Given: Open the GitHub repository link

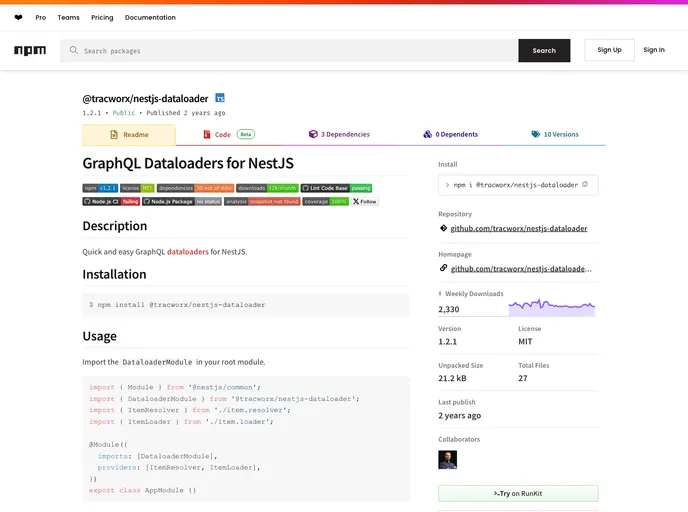Looking at the screenshot, I should (519, 229).
